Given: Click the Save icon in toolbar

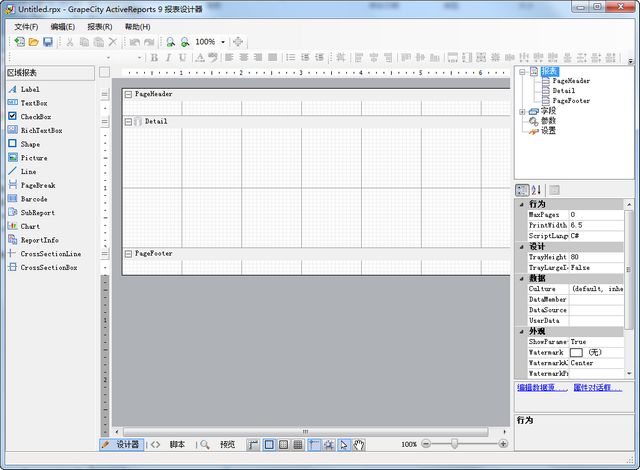Looking at the screenshot, I should [47, 42].
